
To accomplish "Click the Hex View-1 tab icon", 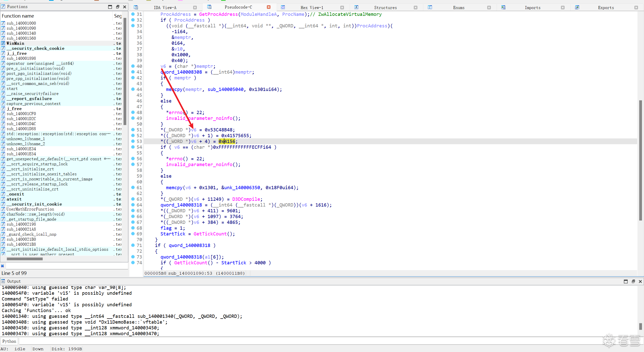I will pos(283,7).
